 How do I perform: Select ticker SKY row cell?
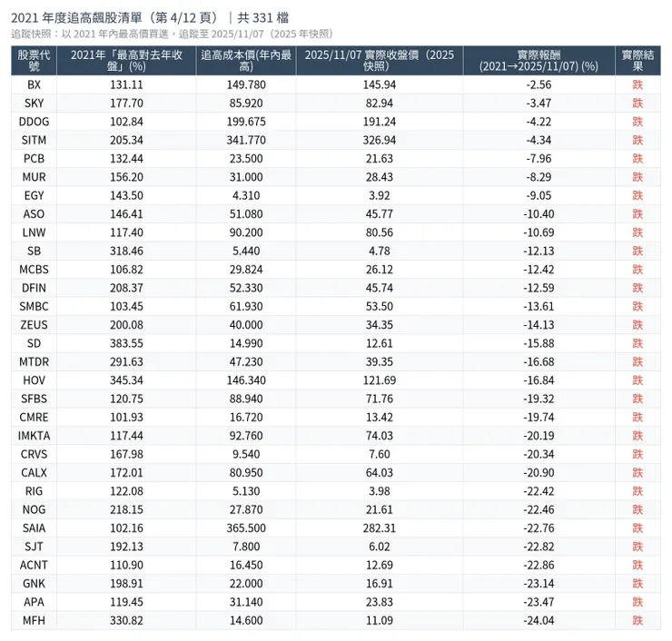tap(34, 104)
